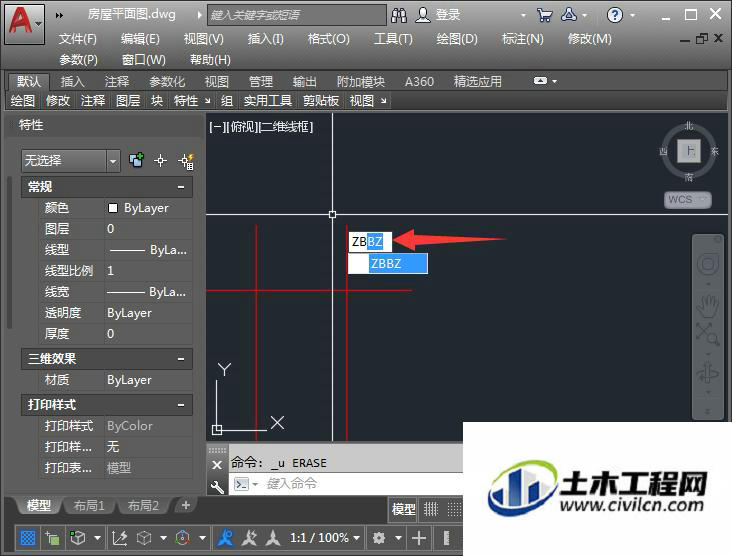The width and height of the screenshot is (732, 556).
Task: Click the 模型 status bar button
Action: click(x=403, y=509)
